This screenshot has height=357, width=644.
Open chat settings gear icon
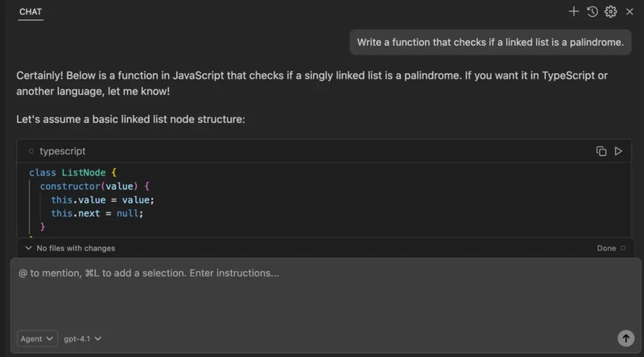pyautogui.click(x=611, y=11)
